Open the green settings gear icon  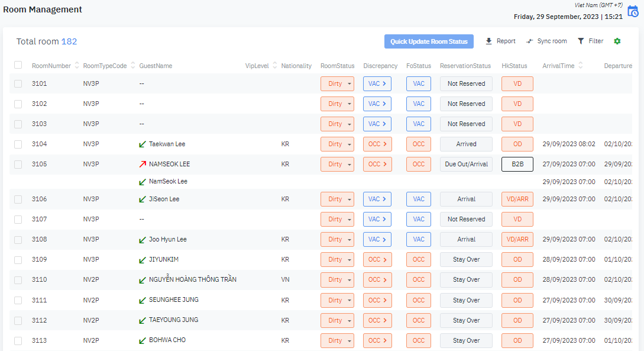[x=617, y=41]
